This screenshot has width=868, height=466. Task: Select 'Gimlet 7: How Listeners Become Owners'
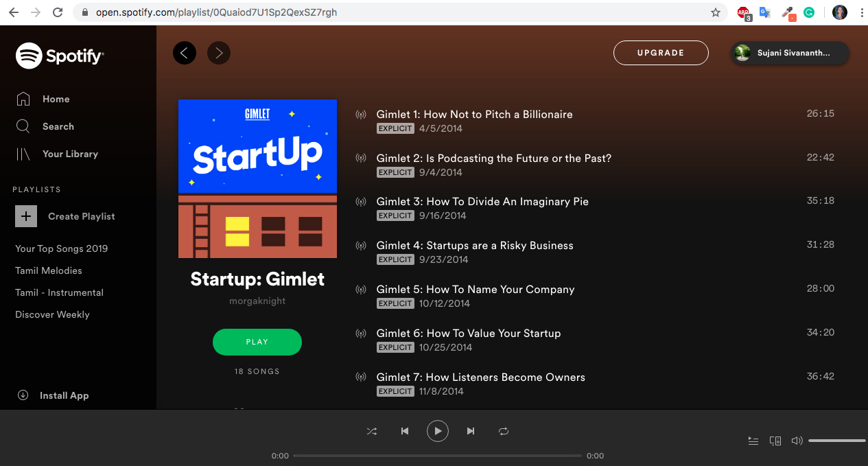[481, 377]
